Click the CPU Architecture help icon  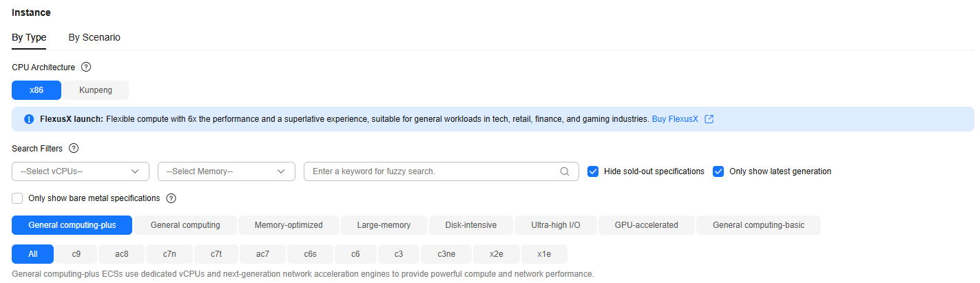[86, 67]
